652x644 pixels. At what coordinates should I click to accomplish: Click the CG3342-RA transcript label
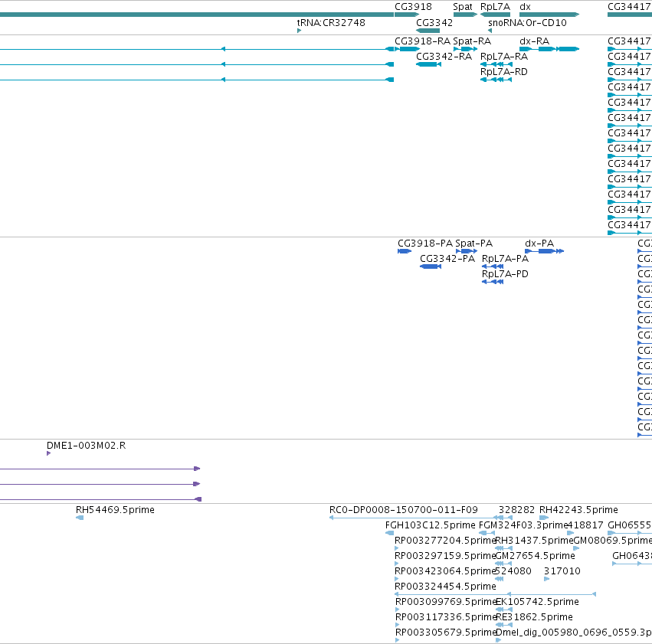(x=444, y=57)
